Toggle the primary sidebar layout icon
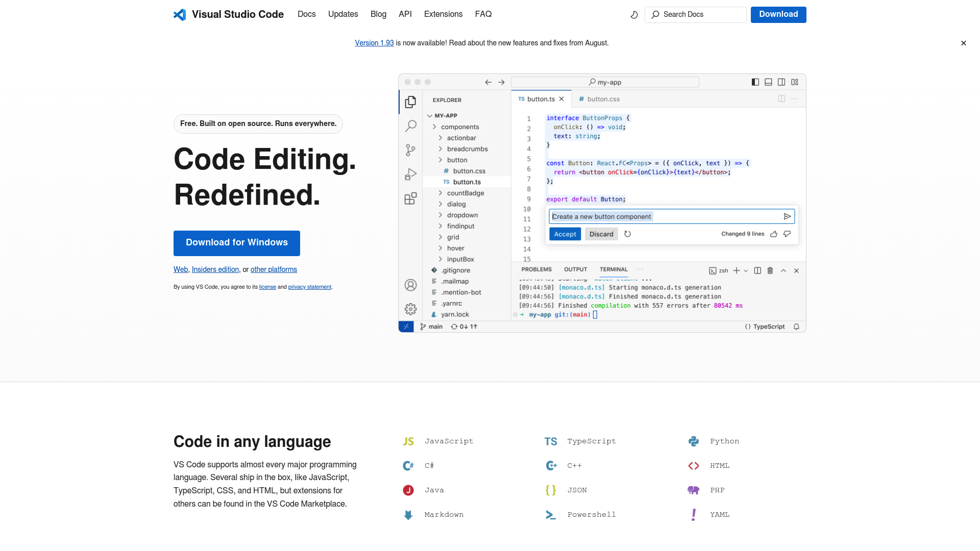980x551 pixels. pyautogui.click(x=755, y=82)
